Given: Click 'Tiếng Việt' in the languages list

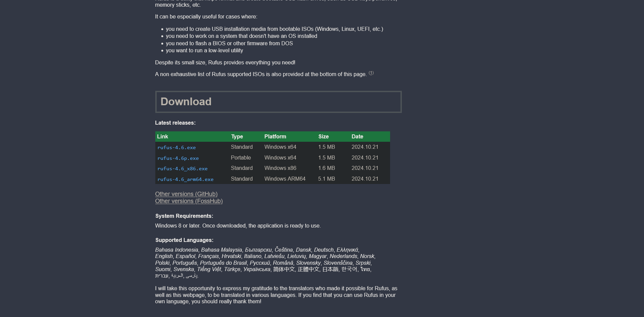Looking at the screenshot, I should pos(209,269).
